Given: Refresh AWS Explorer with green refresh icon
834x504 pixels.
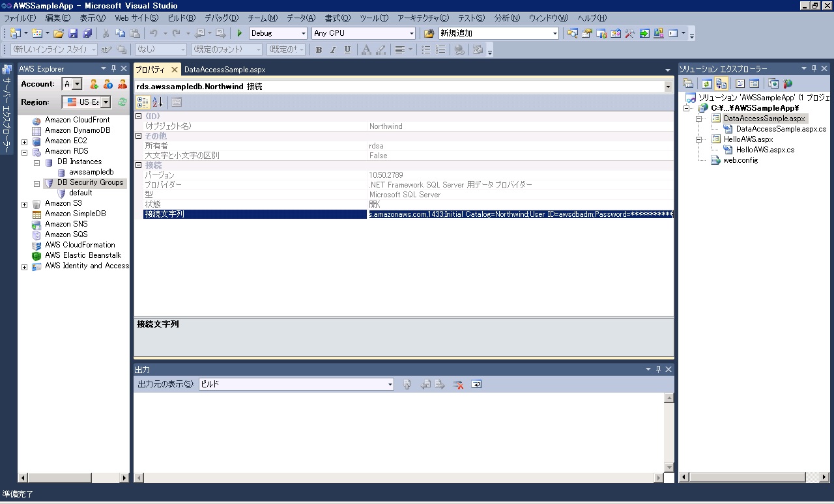Looking at the screenshot, I should click(x=122, y=102).
